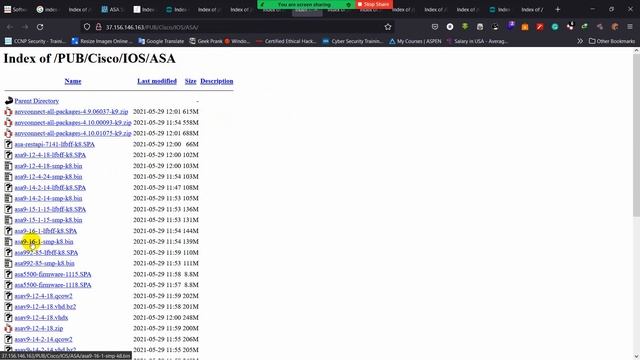Open Resize Images Online bookmark

pyautogui.click(x=102, y=41)
